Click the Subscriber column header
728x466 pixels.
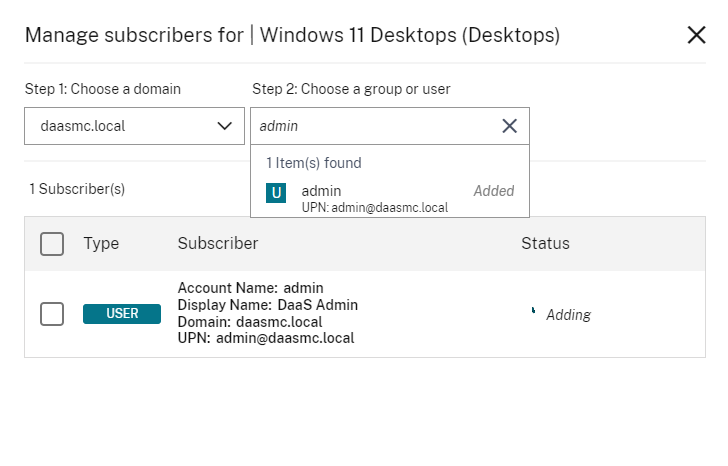pos(218,243)
